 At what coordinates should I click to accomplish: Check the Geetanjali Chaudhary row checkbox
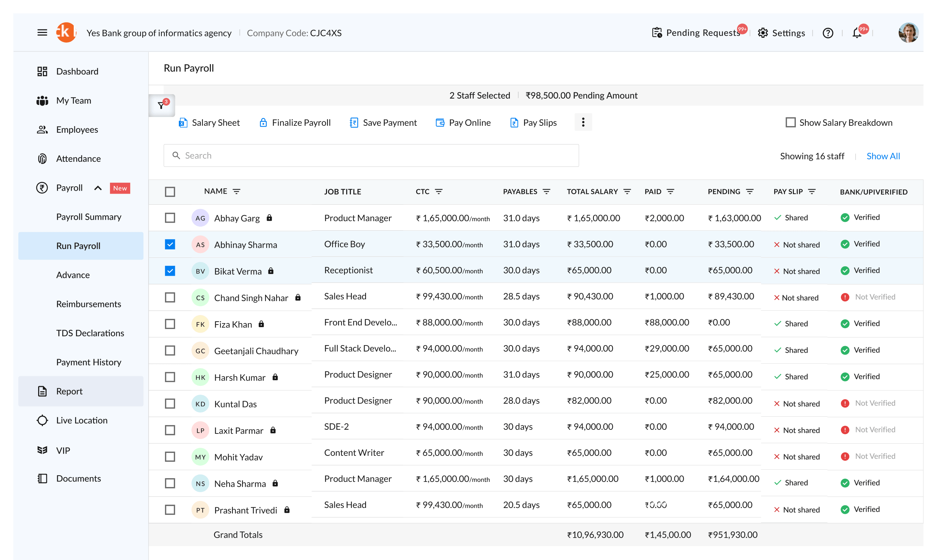point(170,351)
